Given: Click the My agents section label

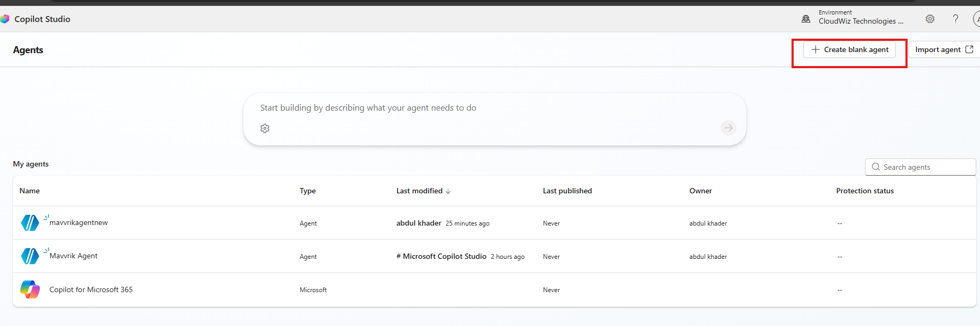Looking at the screenshot, I should pos(31,164).
